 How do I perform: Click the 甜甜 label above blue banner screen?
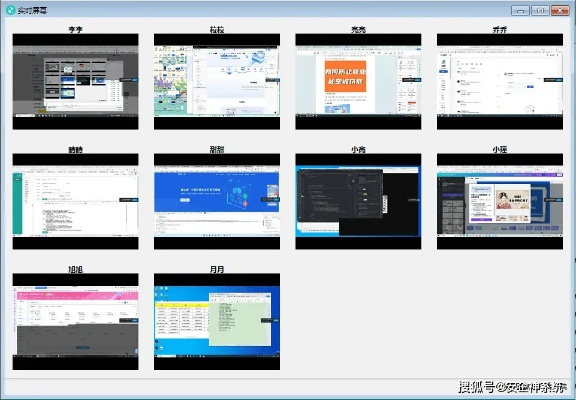tap(217, 149)
